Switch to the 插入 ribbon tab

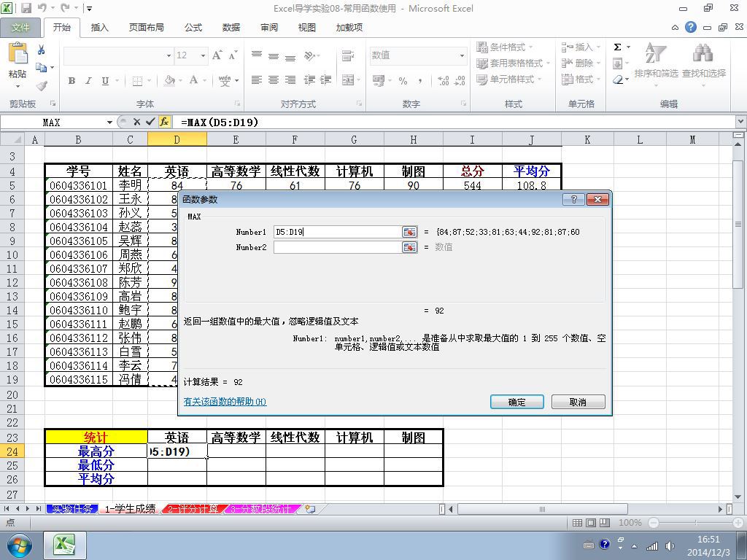pos(99,28)
